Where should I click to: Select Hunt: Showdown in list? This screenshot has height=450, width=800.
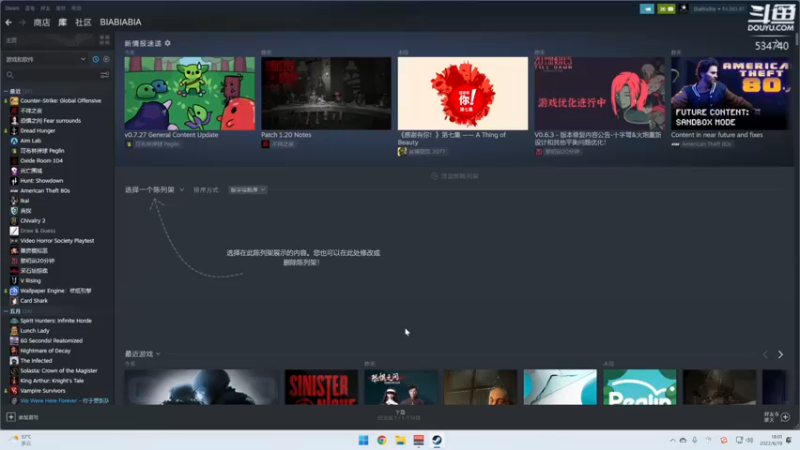pos(41,181)
